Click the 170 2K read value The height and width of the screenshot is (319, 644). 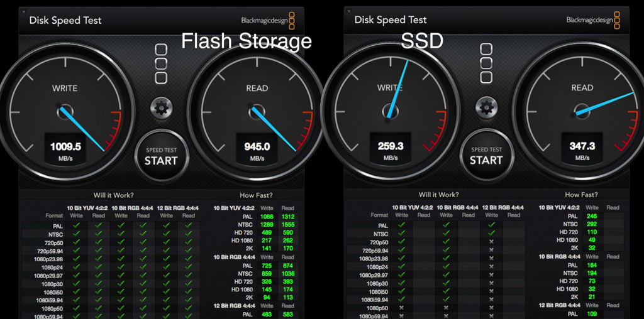pos(288,248)
